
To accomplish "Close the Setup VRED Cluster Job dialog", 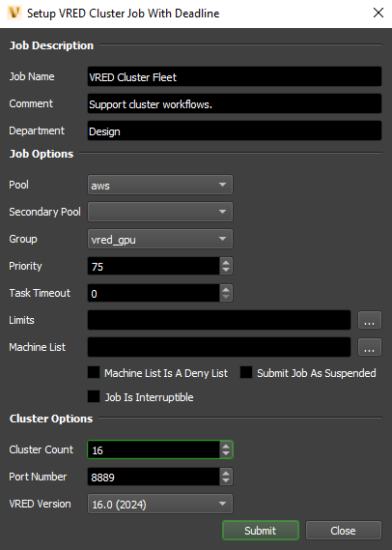I will [x=378, y=13].
